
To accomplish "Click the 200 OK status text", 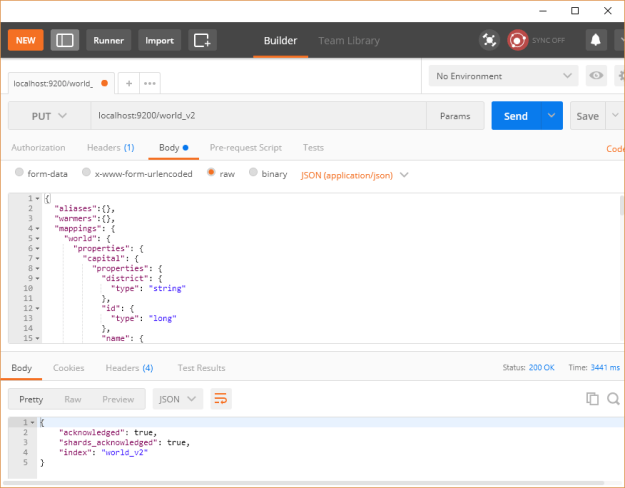I will pyautogui.click(x=541, y=368).
